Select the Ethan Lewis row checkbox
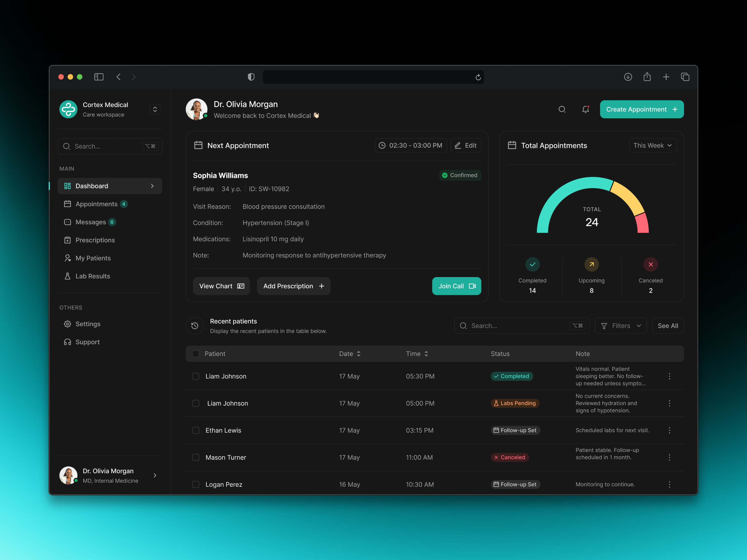This screenshot has width=747, height=560. [196, 430]
